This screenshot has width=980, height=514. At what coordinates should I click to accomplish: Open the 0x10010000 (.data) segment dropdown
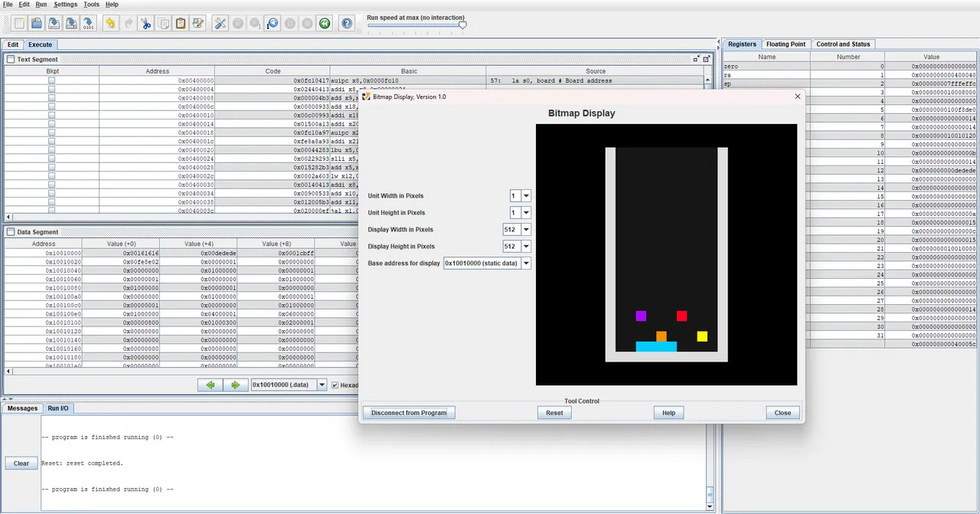tap(322, 385)
